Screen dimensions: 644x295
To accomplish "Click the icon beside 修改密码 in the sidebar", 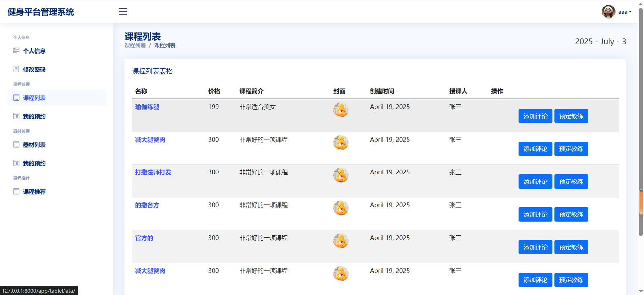I will tap(16, 69).
